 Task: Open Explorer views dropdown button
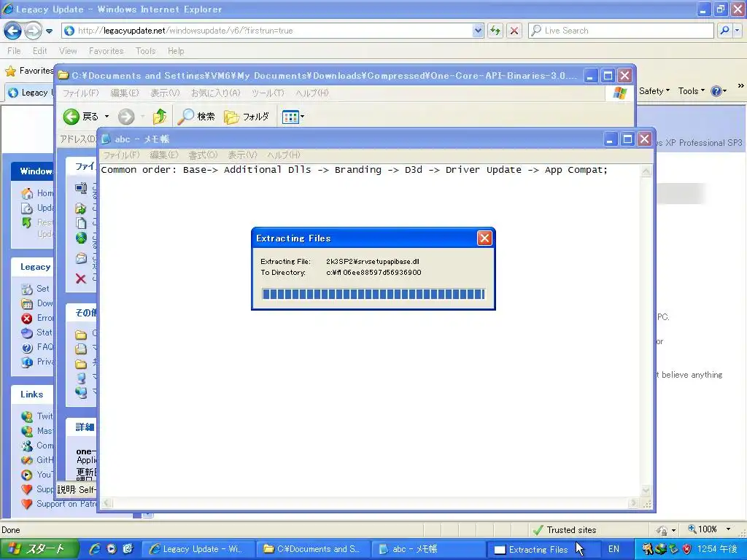[293, 117]
